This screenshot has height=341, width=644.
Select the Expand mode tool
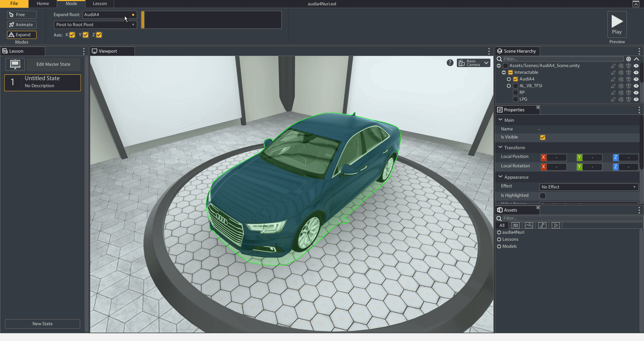pos(22,35)
